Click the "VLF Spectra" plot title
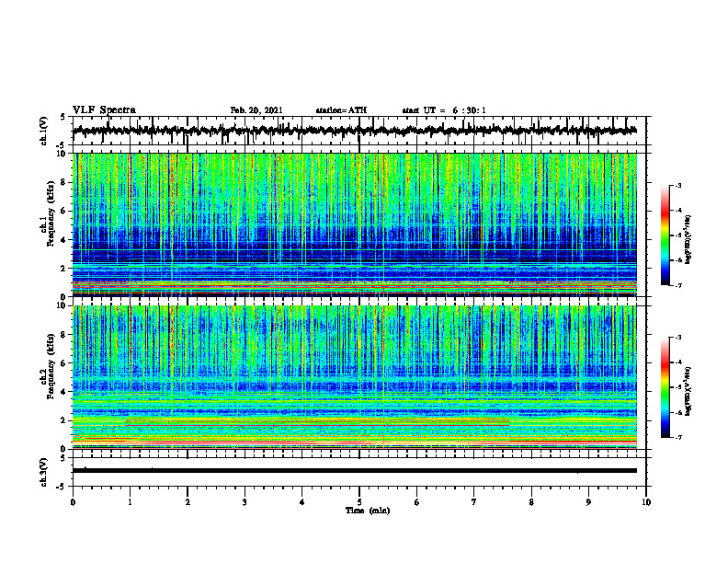The height and width of the screenshot is (563, 728). [x=104, y=110]
